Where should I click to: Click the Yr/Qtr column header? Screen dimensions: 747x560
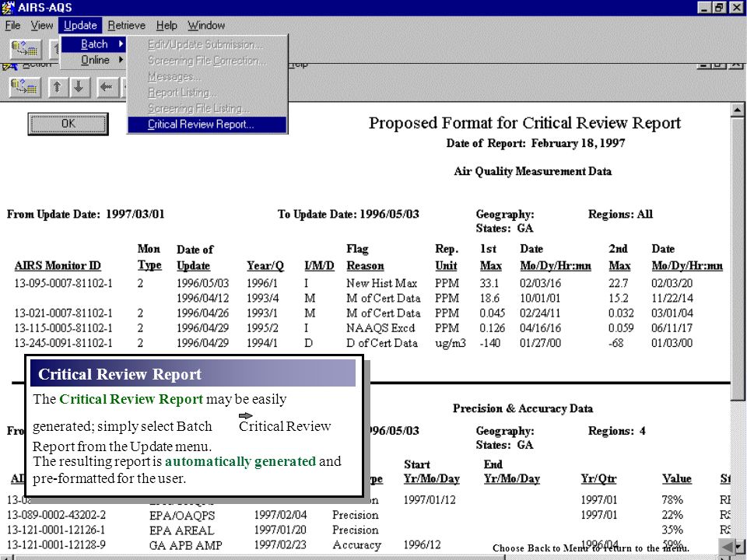[599, 479]
